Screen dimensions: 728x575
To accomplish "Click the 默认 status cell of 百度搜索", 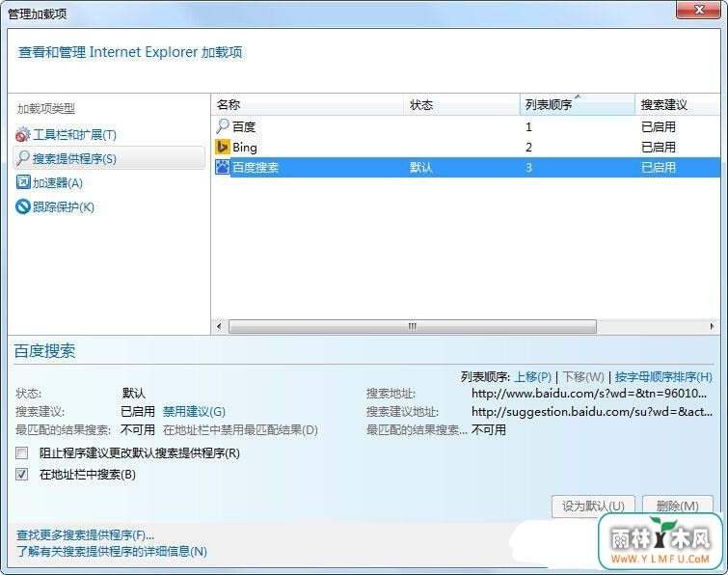I will pyautogui.click(x=421, y=167).
